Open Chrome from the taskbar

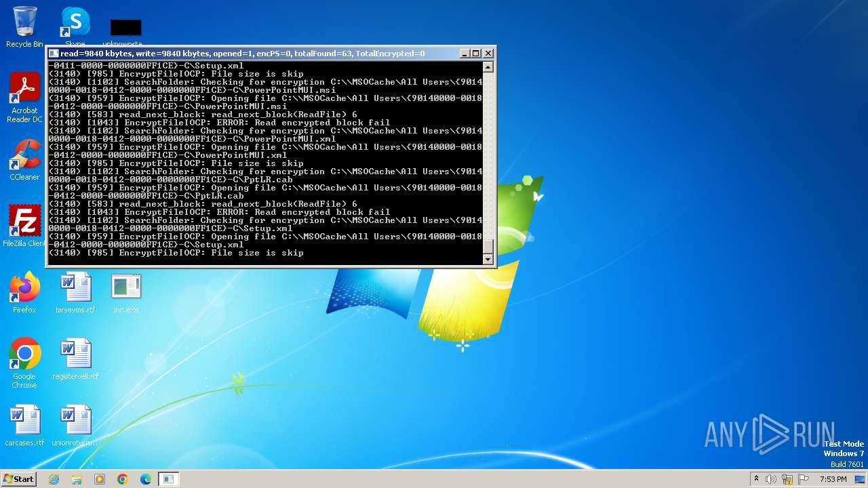[123, 479]
